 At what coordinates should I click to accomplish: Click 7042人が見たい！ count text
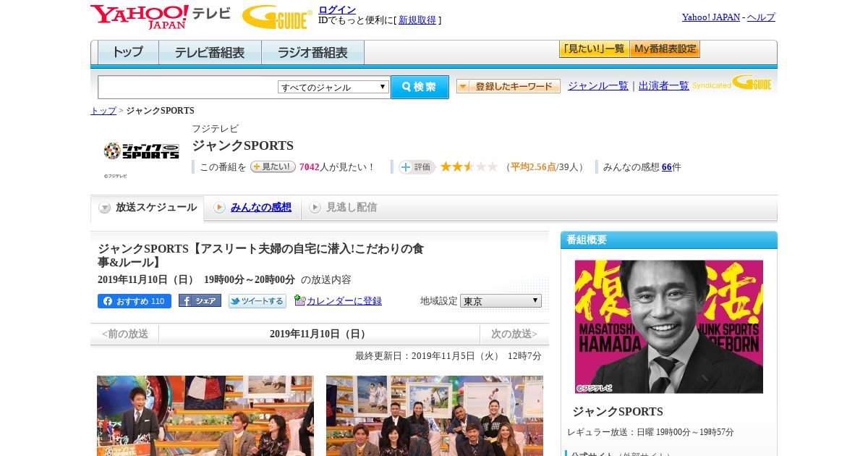click(337, 167)
